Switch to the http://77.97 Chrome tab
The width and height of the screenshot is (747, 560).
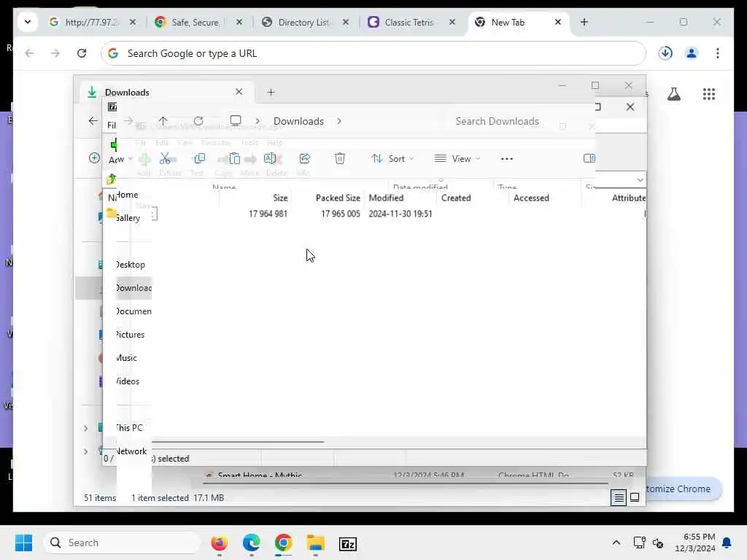click(x=91, y=22)
